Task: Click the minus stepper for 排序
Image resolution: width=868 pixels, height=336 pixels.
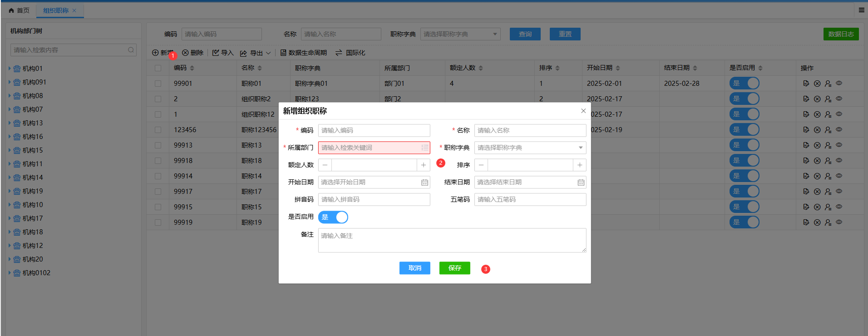Action: 481,165
